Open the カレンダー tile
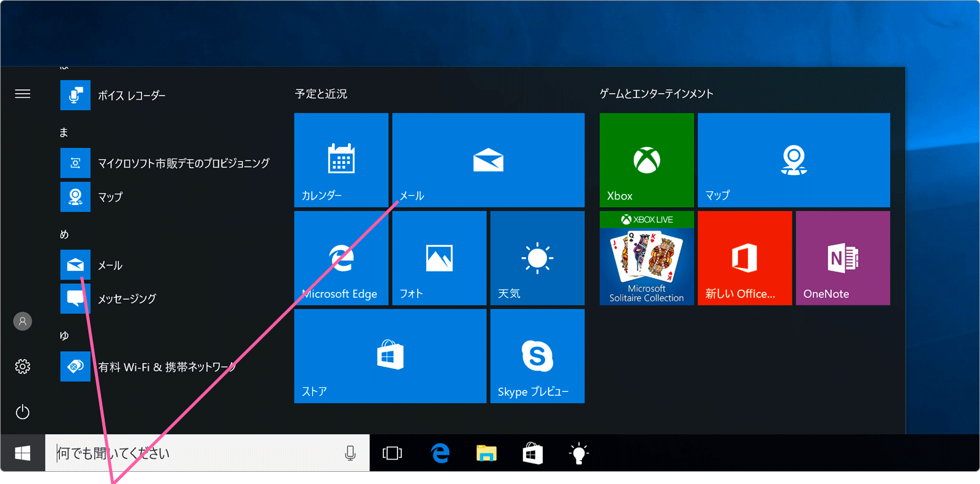Viewport: 980px width, 484px height. (x=341, y=160)
